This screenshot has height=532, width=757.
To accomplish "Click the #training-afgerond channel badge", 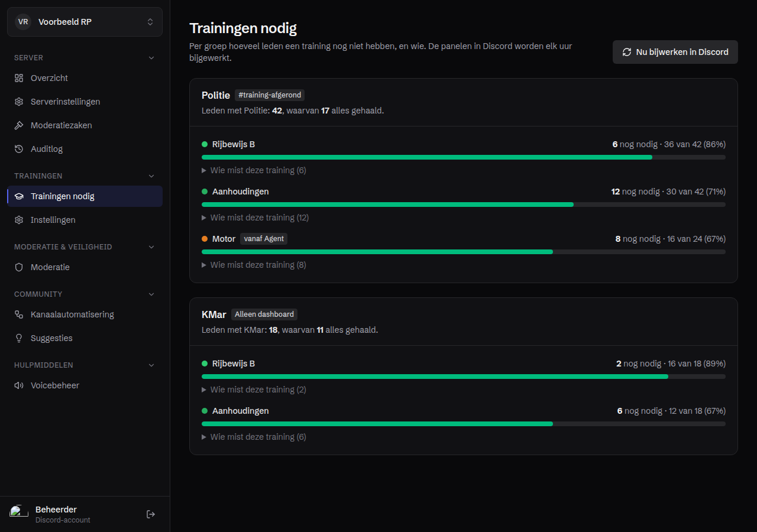I will tap(270, 95).
